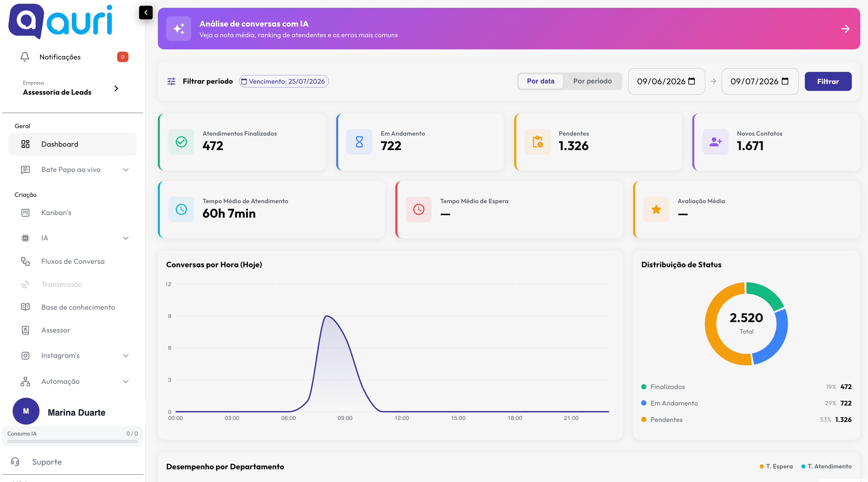The height and width of the screenshot is (482, 868).
Task: Click the Consumo IA progress bar
Action: [x=72, y=441]
